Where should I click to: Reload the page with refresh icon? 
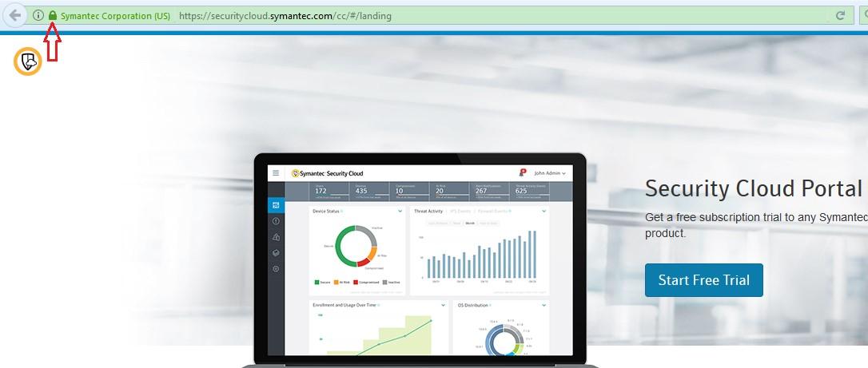coord(840,15)
